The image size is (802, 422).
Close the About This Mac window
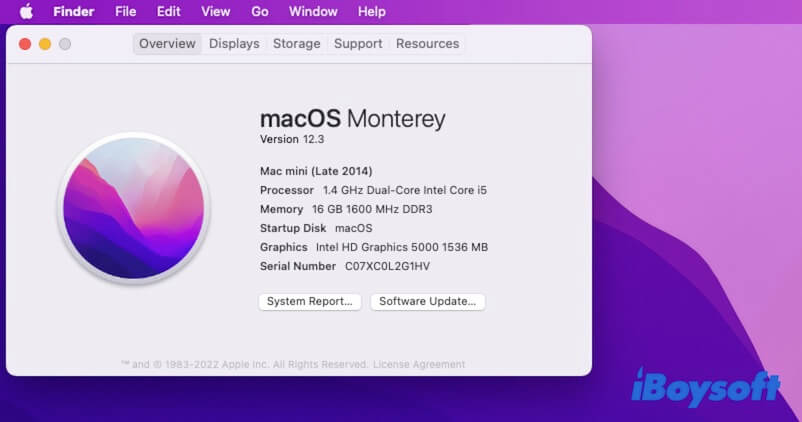[25, 44]
